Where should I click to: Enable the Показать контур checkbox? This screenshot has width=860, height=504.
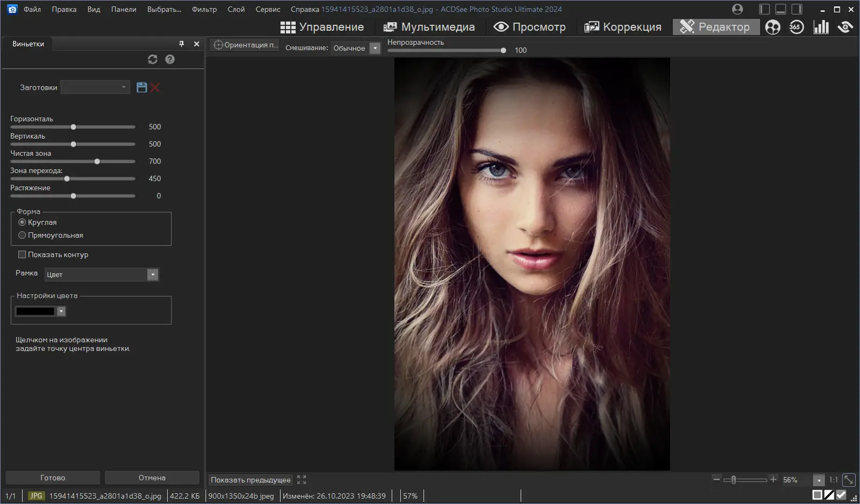click(22, 254)
